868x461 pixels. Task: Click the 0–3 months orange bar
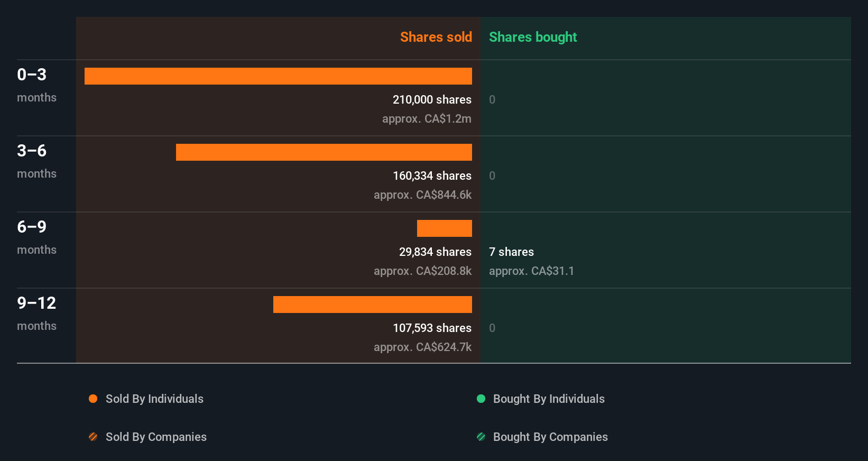pyautogui.click(x=278, y=76)
